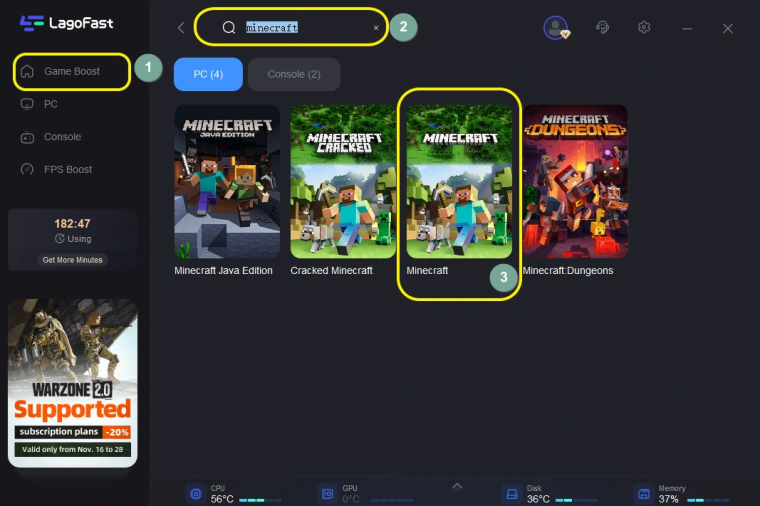Click the CPU usage bar
This screenshot has height=506, width=760.
click(x=260, y=500)
